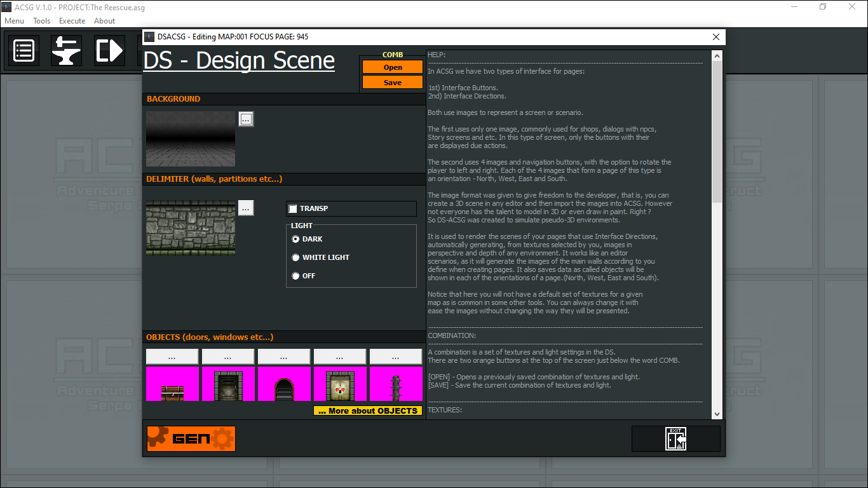Open a saved combination

coord(393,67)
